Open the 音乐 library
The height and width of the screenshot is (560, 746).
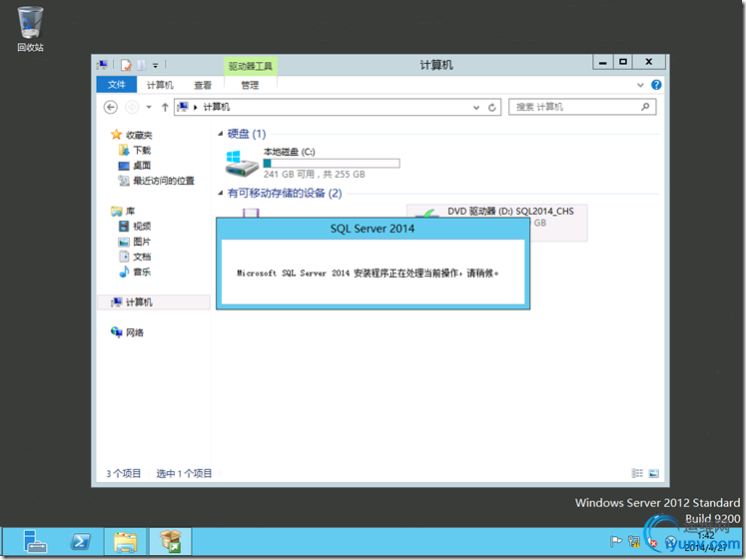tap(135, 272)
